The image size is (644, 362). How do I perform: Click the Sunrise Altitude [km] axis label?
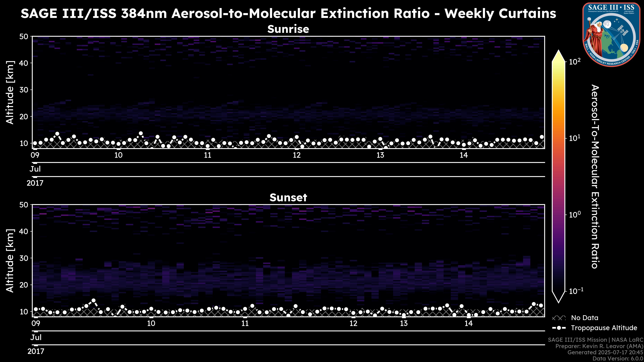(10, 93)
